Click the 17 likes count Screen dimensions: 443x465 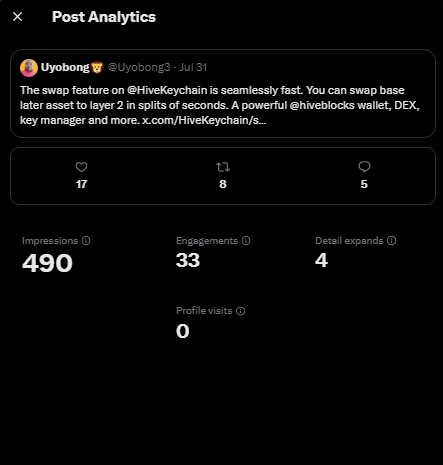tap(81, 184)
